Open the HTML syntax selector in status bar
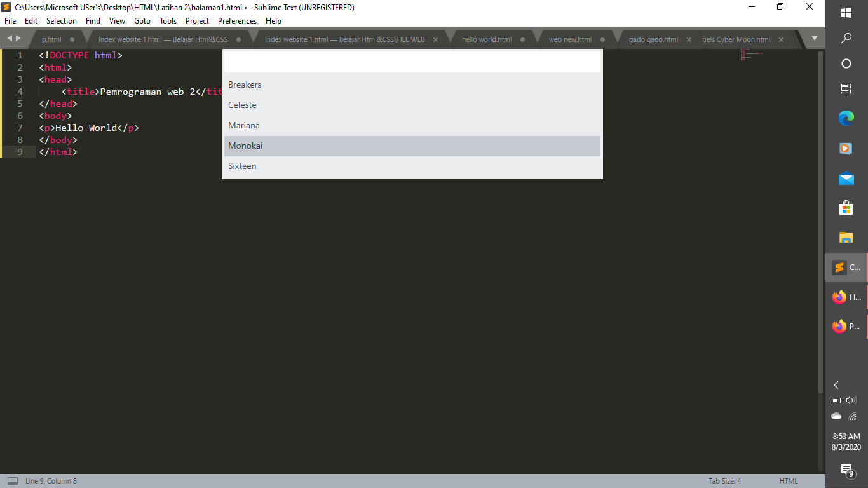The width and height of the screenshot is (868, 488). coord(789,481)
